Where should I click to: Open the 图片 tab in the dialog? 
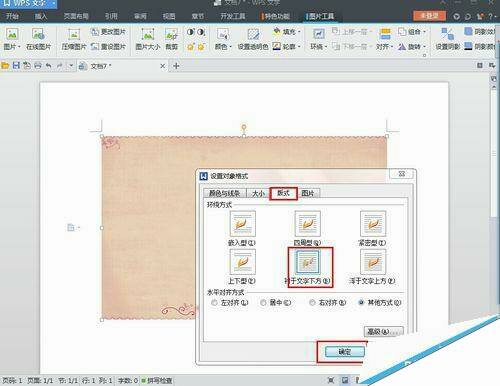[308, 193]
